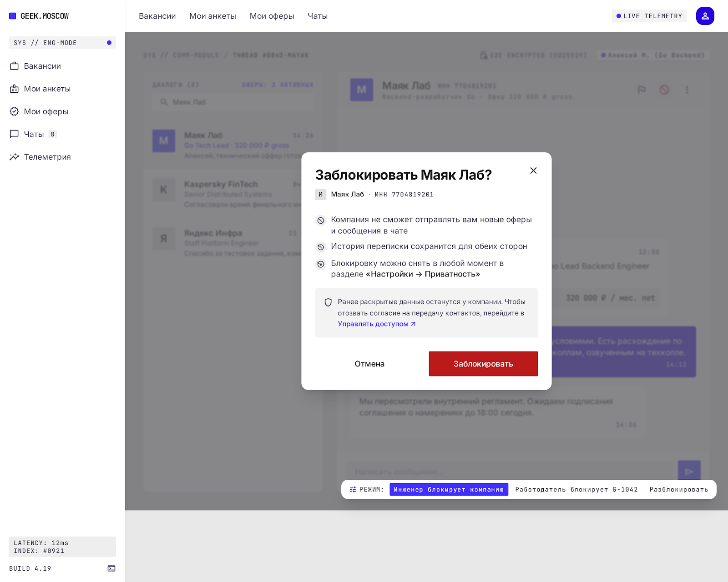This screenshot has height=582, width=728.
Task: Click the GEEK.MOSCOW logo
Action: coord(39,16)
